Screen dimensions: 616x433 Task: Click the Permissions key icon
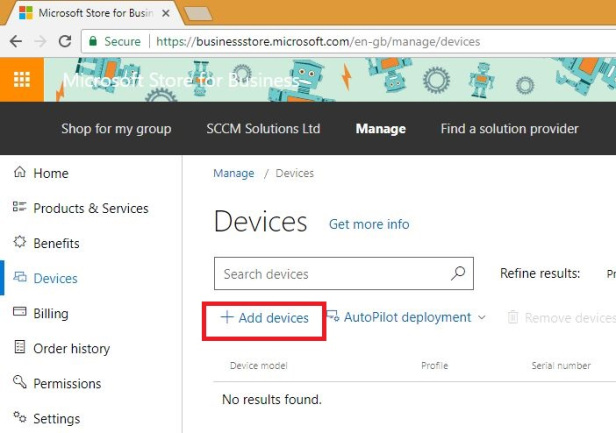[x=19, y=383]
